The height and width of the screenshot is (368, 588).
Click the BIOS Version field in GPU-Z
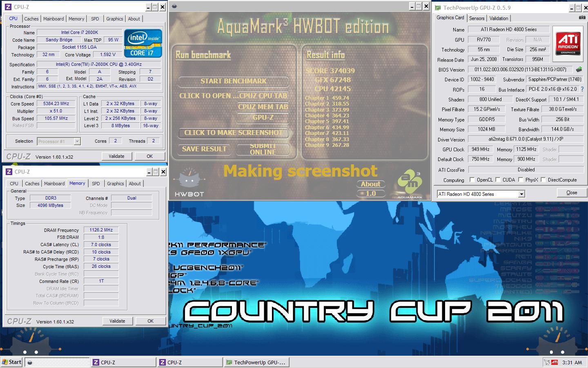point(520,70)
